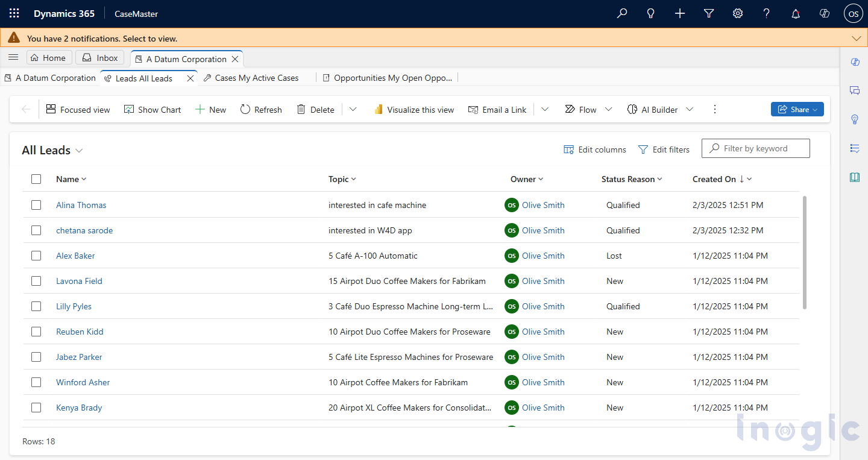Screen dimensions: 868x460
Task: Expand the notification bar chevron
Action: [857, 38]
